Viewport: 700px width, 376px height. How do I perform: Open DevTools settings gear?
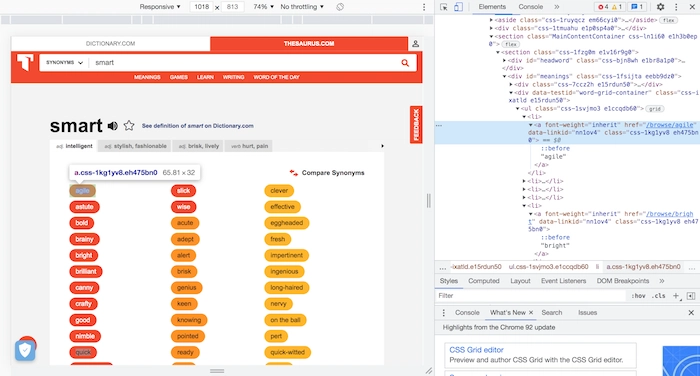[660, 7]
